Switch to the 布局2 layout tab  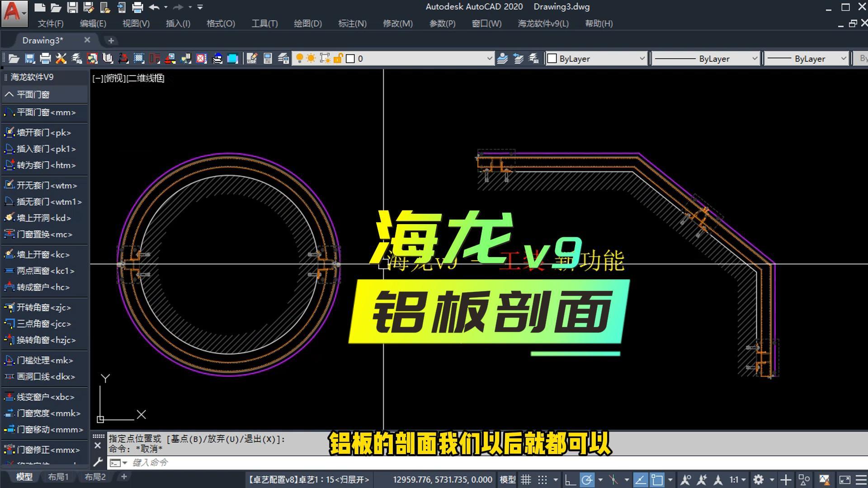[95, 477]
